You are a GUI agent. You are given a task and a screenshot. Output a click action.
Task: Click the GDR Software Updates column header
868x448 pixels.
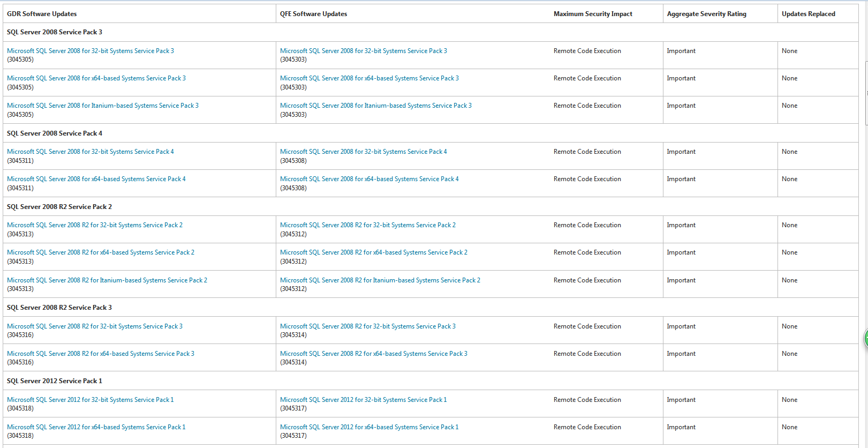(42, 14)
